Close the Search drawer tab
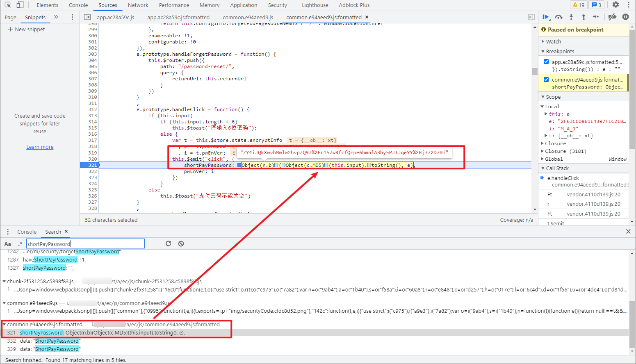Screen dimensions: 636x364 pyautogui.click(x=66, y=232)
